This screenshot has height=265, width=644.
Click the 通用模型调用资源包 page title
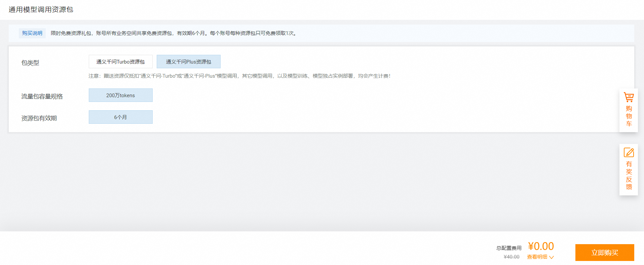41,9
